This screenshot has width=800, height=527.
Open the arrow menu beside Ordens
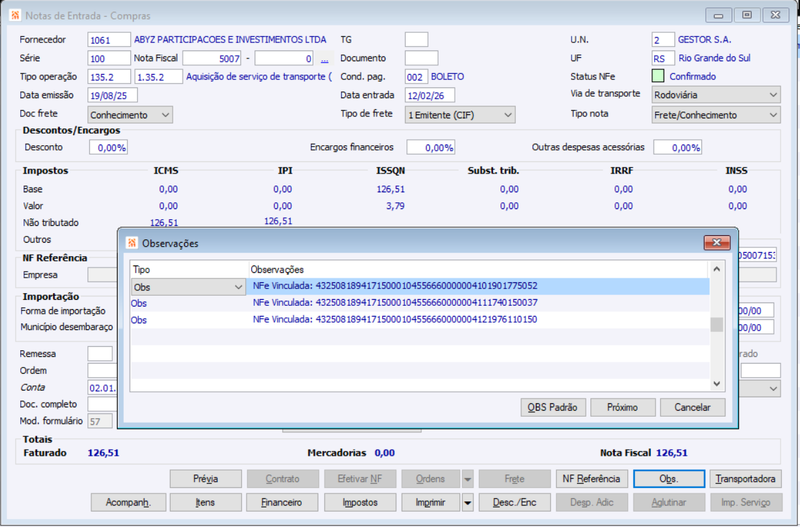click(467, 479)
